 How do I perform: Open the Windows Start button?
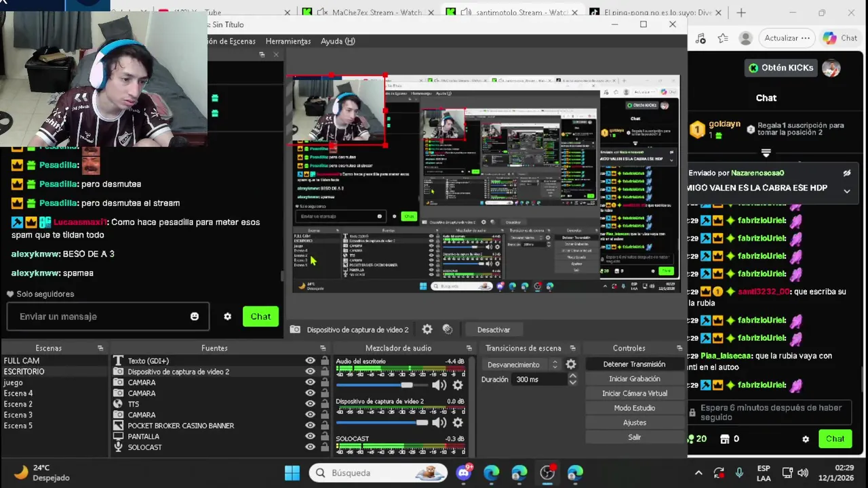(x=292, y=472)
